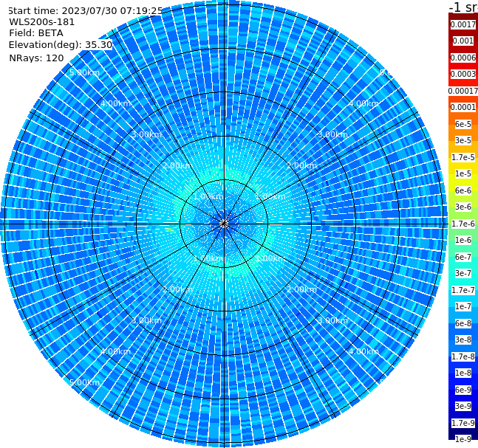The height and width of the screenshot is (448, 478).
Task: Click the lidar origin at the plot center
Action: coord(224,224)
